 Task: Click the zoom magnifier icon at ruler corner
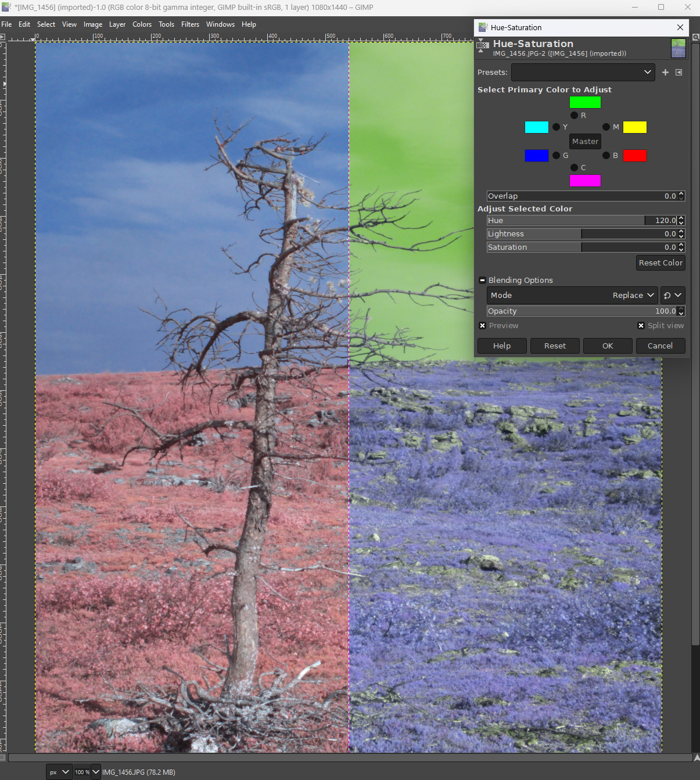tap(695, 37)
